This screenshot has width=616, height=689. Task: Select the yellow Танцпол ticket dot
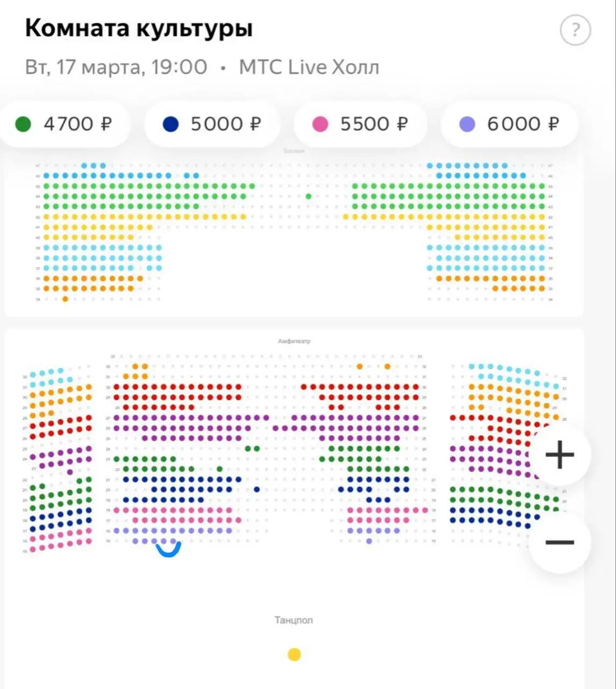294,655
